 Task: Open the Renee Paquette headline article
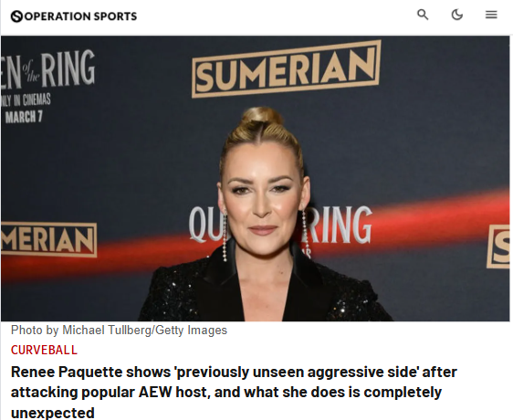coord(234,393)
